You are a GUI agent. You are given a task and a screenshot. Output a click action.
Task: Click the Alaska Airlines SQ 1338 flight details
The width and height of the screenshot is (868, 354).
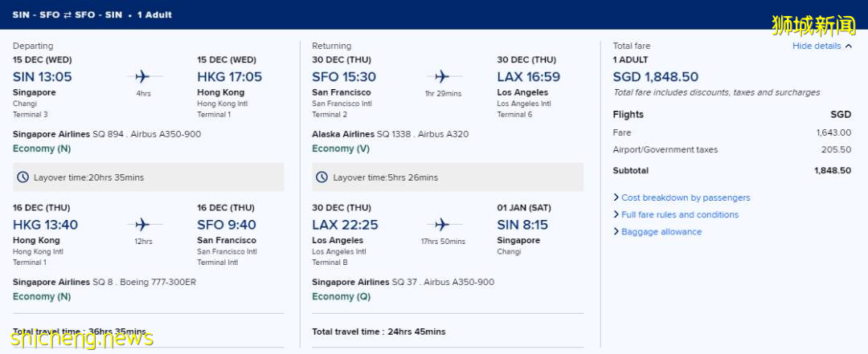tap(390, 134)
